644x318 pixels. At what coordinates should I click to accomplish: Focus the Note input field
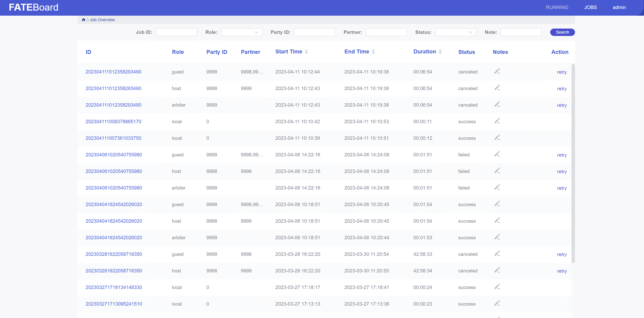(521, 32)
